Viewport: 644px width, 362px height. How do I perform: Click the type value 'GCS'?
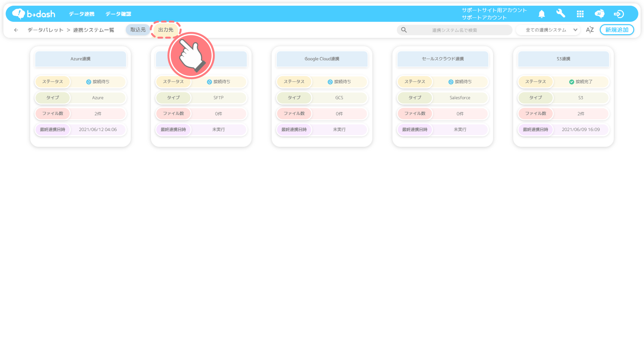pos(339,98)
